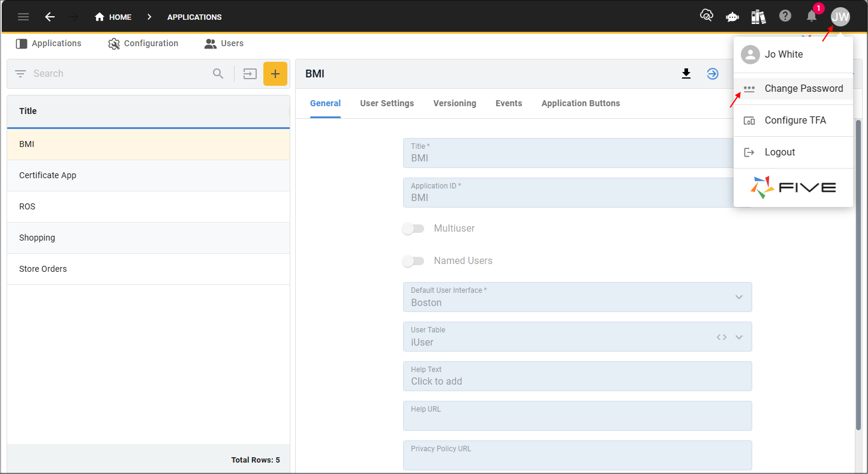Open the notifications bell
This screenshot has height=474, width=868.
click(x=812, y=16)
